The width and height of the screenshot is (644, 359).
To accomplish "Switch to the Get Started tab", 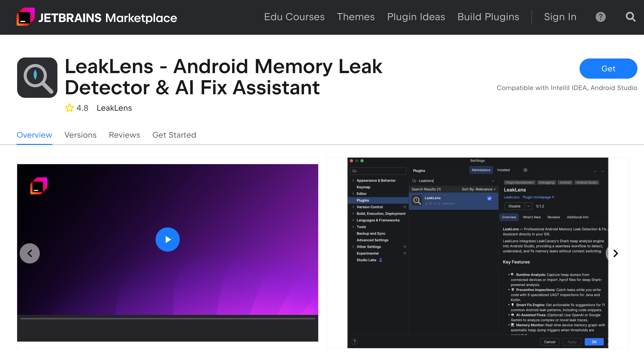I will pos(174,135).
